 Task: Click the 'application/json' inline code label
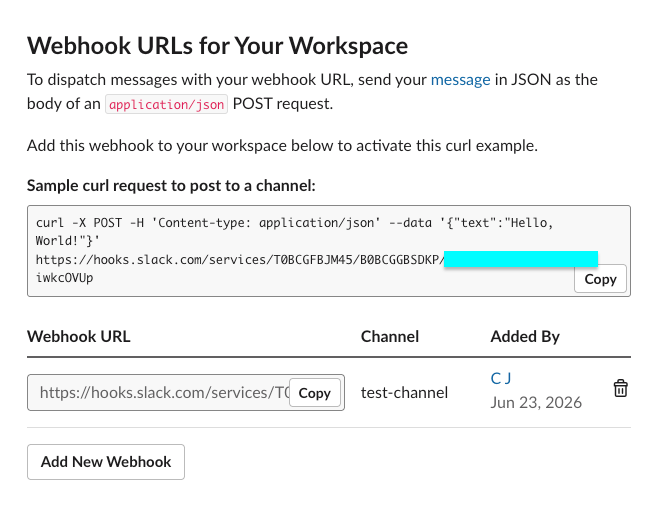[x=166, y=104]
